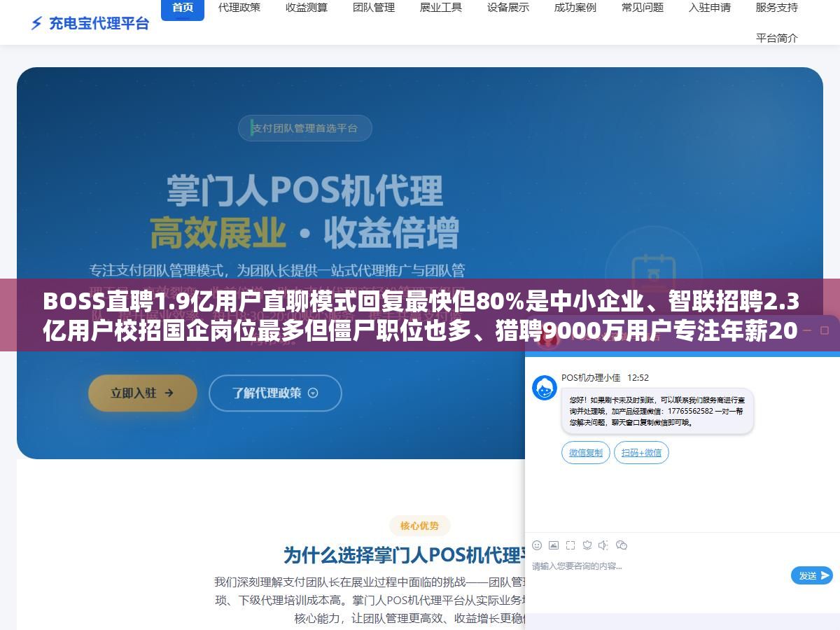Select the 展业工具 menu item
Screen dimensions: 840x630
coord(441,8)
